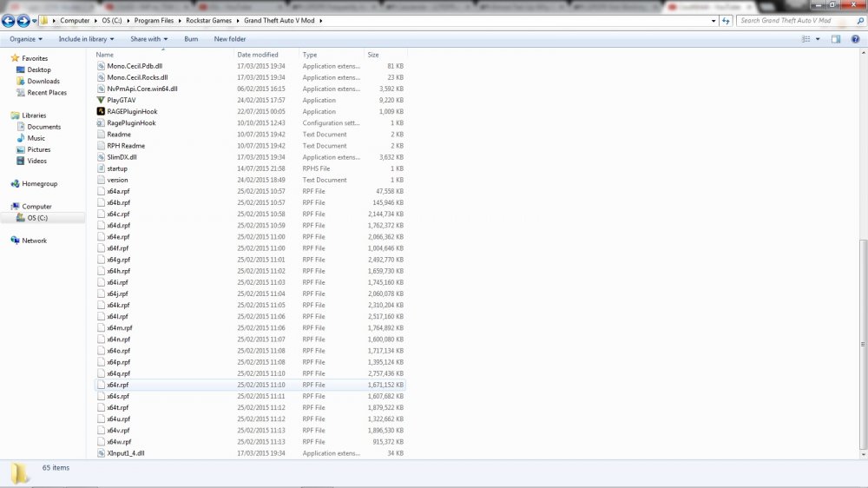The width and height of the screenshot is (868, 488).
Task: Change view with the view icon
Action: [x=806, y=39]
